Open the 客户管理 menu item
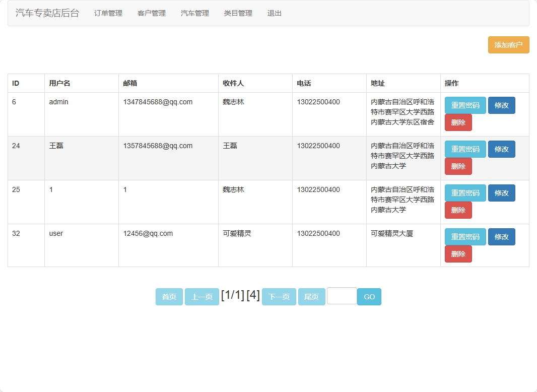The width and height of the screenshot is (537, 392). 151,14
